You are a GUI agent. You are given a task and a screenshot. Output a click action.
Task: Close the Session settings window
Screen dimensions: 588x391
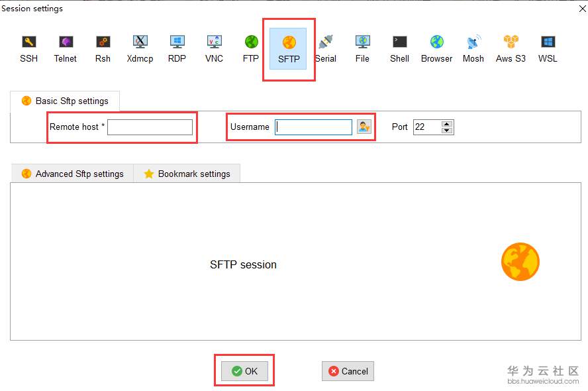(x=583, y=8)
